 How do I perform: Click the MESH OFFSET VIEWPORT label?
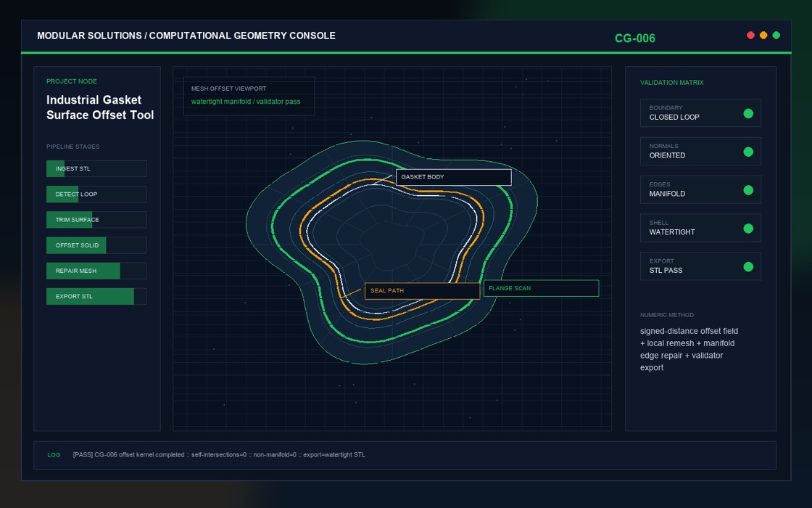pos(229,89)
